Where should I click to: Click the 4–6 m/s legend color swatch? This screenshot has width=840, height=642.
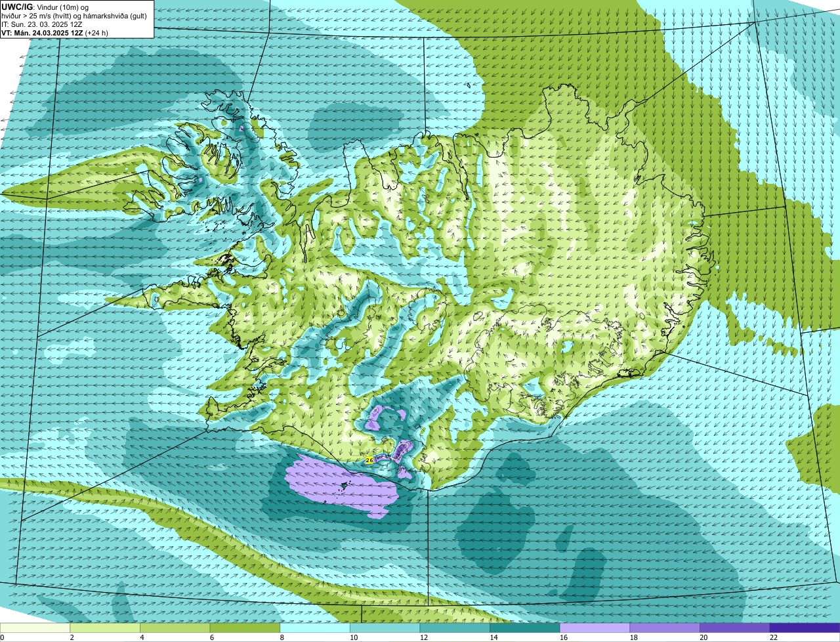tap(175, 628)
